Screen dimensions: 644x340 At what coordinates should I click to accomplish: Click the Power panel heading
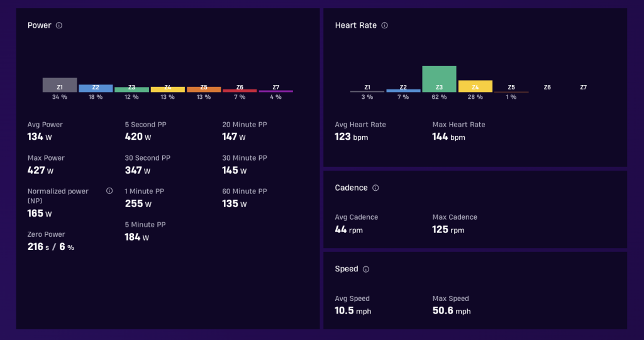click(40, 25)
